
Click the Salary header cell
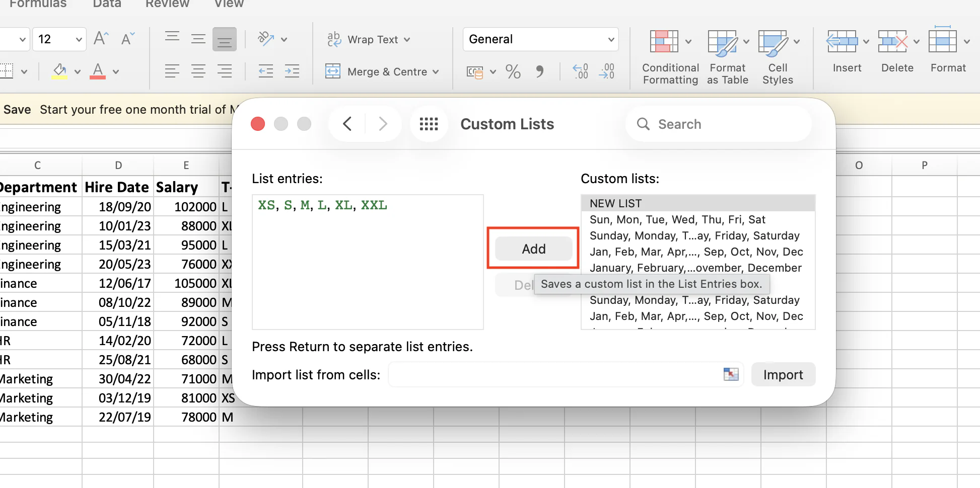point(186,187)
